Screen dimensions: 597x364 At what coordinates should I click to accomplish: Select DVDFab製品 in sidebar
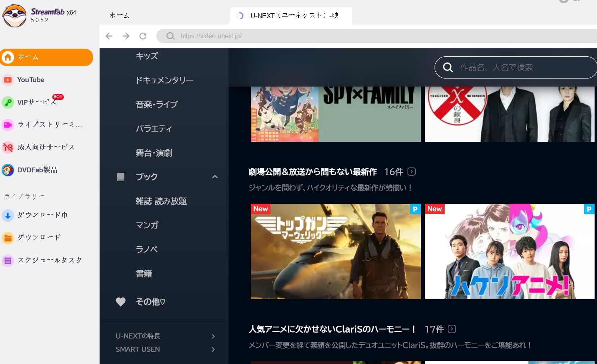coord(37,170)
